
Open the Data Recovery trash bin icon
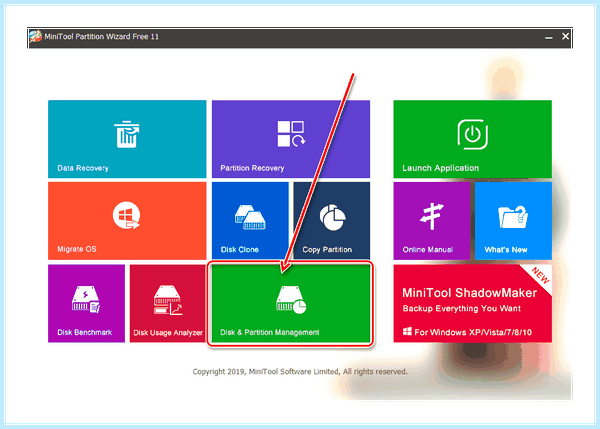[127, 134]
